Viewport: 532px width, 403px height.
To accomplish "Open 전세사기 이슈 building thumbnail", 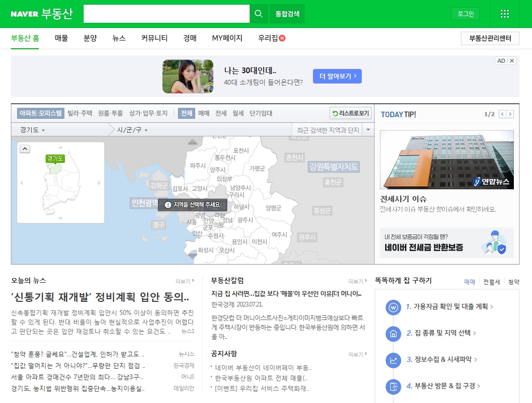I will click(x=447, y=160).
